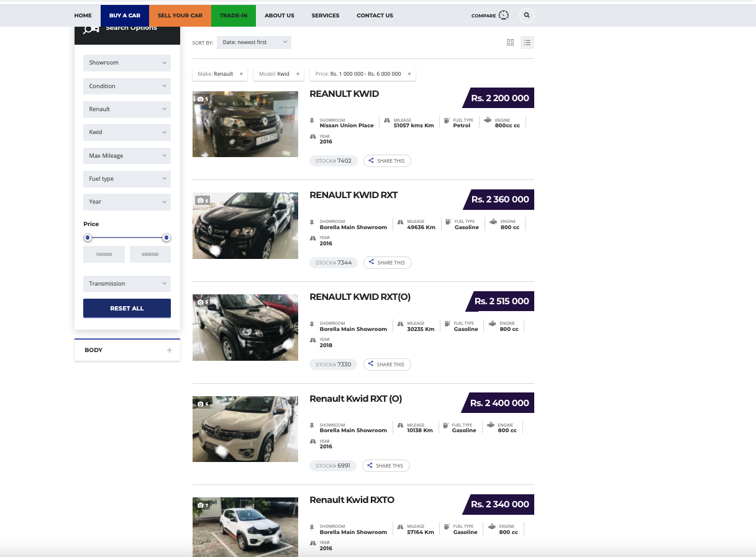Remove the Price range filter tag
The image size is (756, 557).
409,74
